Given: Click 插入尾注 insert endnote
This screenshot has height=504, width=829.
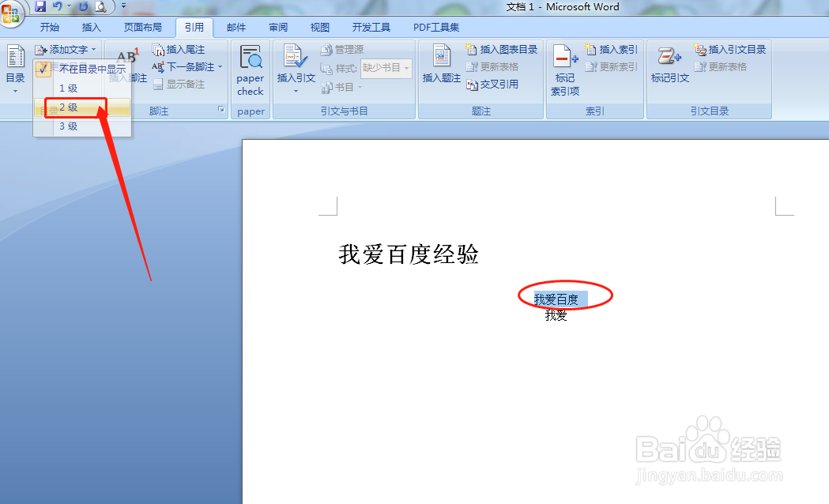Looking at the screenshot, I should pyautogui.click(x=179, y=50).
